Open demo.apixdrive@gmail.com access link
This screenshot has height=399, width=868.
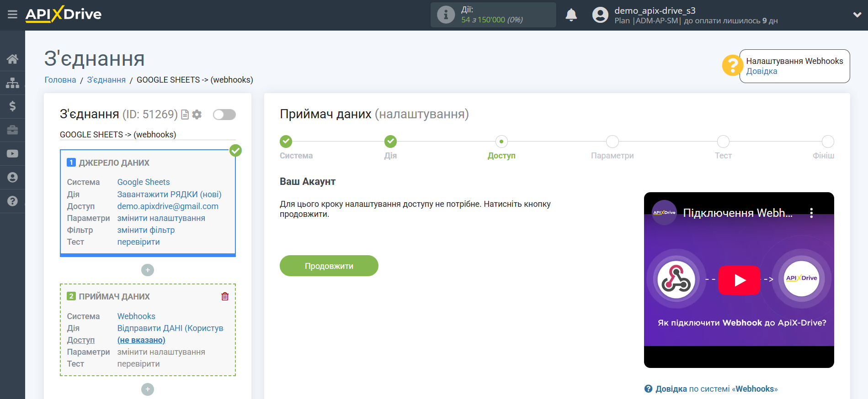coord(168,206)
